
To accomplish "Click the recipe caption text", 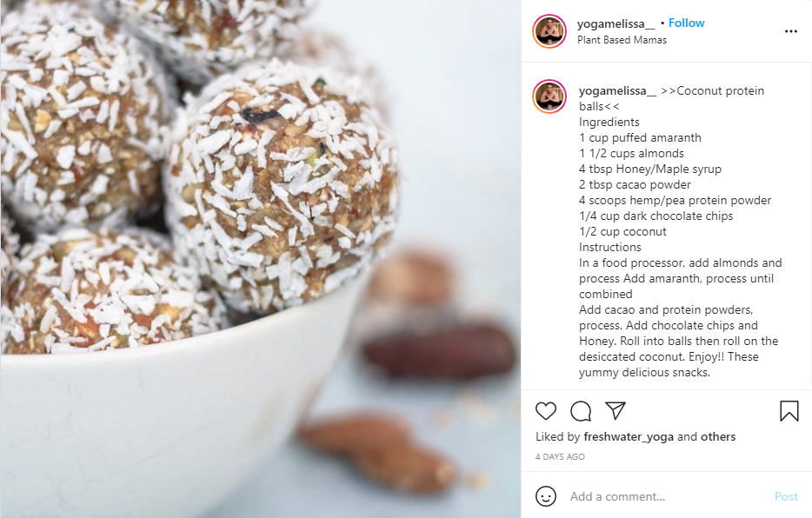I will point(681,231).
